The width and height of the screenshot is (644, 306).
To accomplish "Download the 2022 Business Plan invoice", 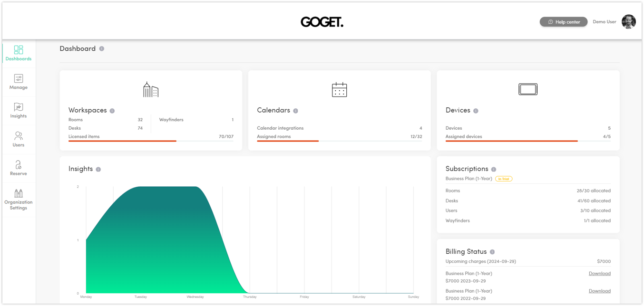I will point(599,291).
